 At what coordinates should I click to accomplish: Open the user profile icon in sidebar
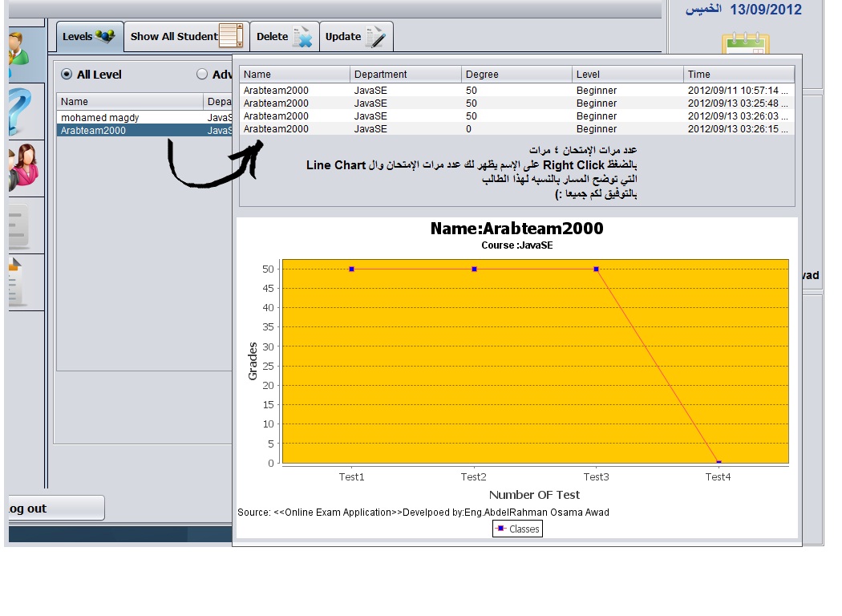[x=18, y=50]
